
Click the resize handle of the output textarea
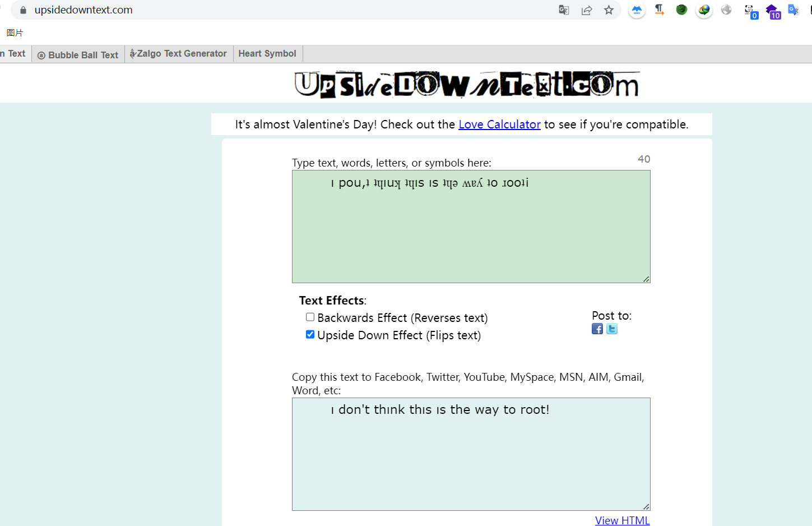pyautogui.click(x=646, y=506)
